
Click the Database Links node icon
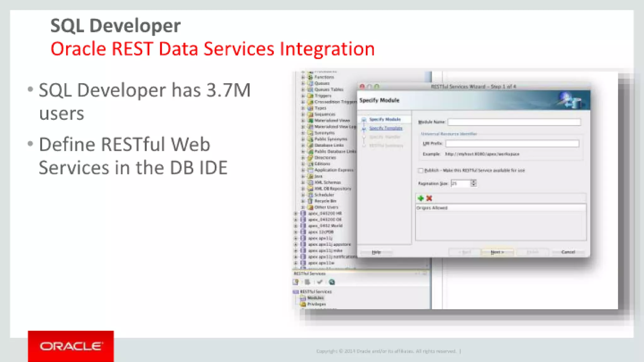310,145
